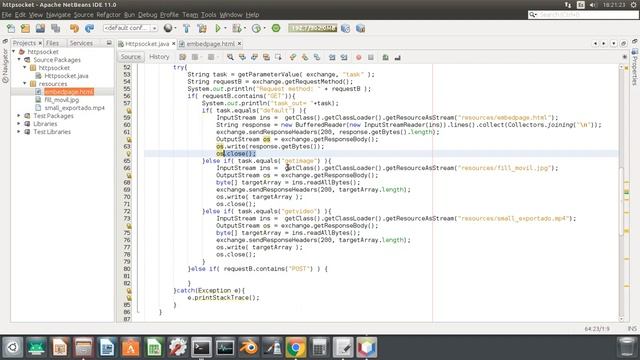Switch to History view button
This screenshot has height=360, width=640.
coord(159,57)
